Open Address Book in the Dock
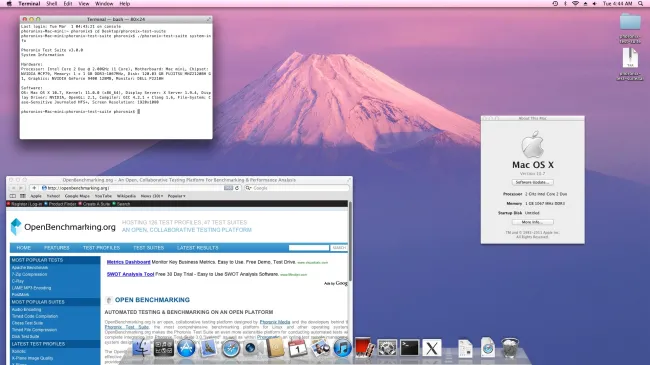 click(275, 348)
